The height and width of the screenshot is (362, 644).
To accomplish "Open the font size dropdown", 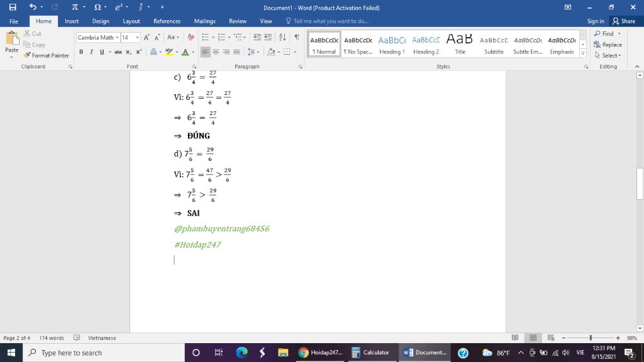I will [137, 37].
